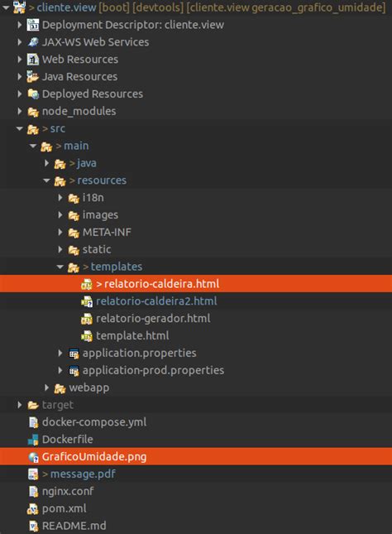Expand the i18n folder arrow
392x534 pixels.
point(60,198)
